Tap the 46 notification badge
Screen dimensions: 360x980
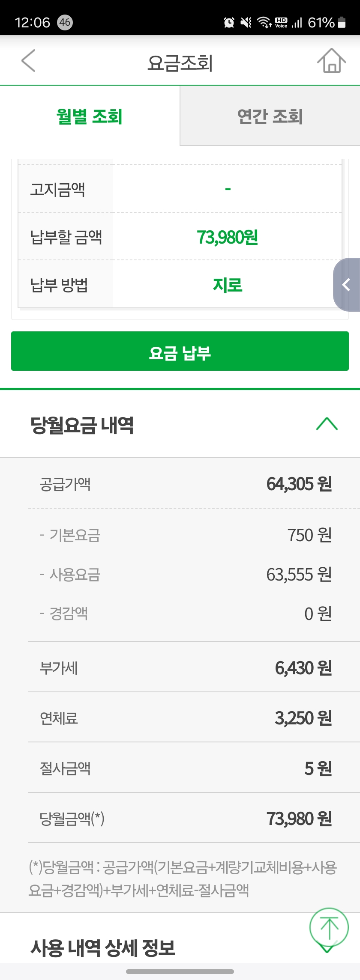(65, 22)
